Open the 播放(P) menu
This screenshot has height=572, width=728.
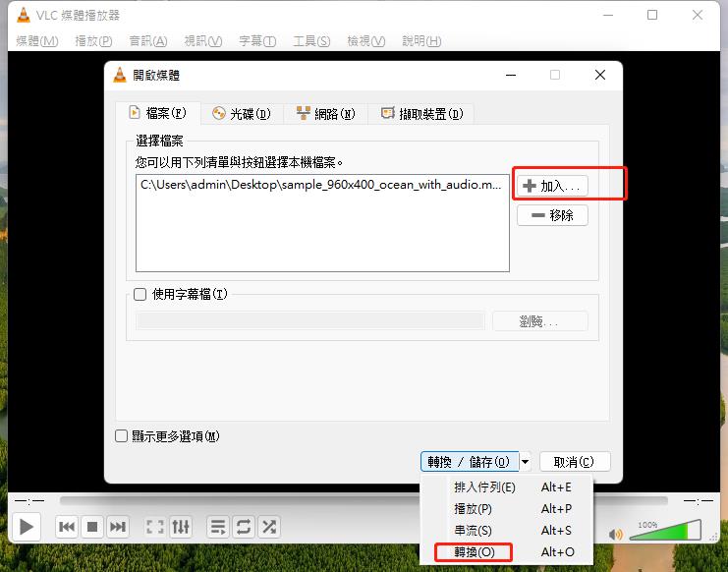point(93,41)
